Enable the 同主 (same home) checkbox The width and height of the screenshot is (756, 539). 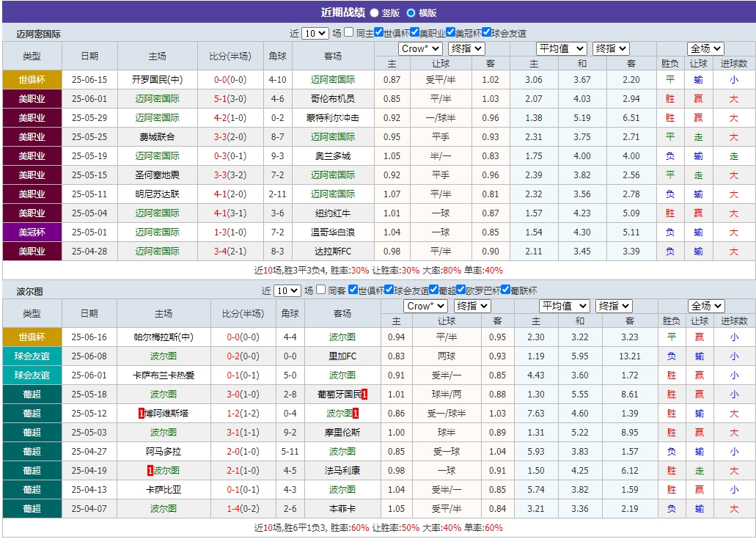click(x=348, y=32)
